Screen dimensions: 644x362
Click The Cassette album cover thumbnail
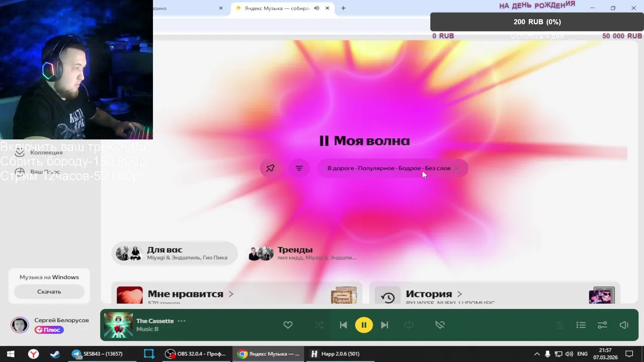click(118, 325)
